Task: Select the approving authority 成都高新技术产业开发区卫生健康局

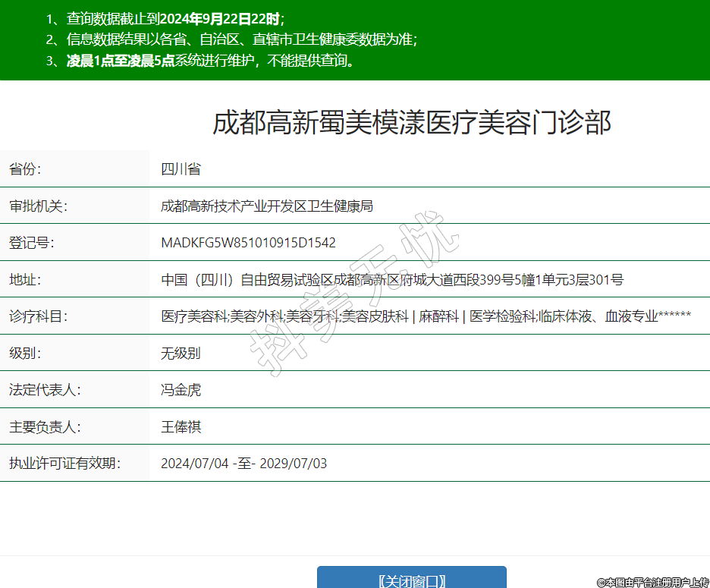Action: coord(266,206)
